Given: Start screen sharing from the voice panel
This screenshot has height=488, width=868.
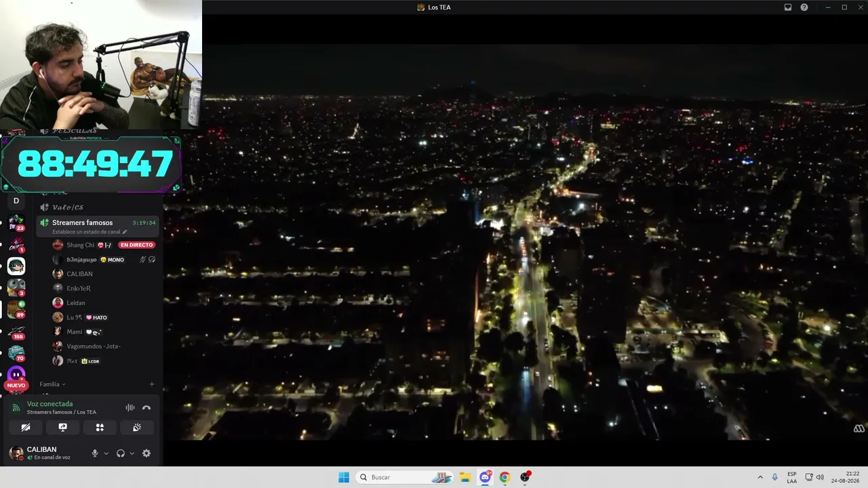Looking at the screenshot, I should [x=62, y=427].
